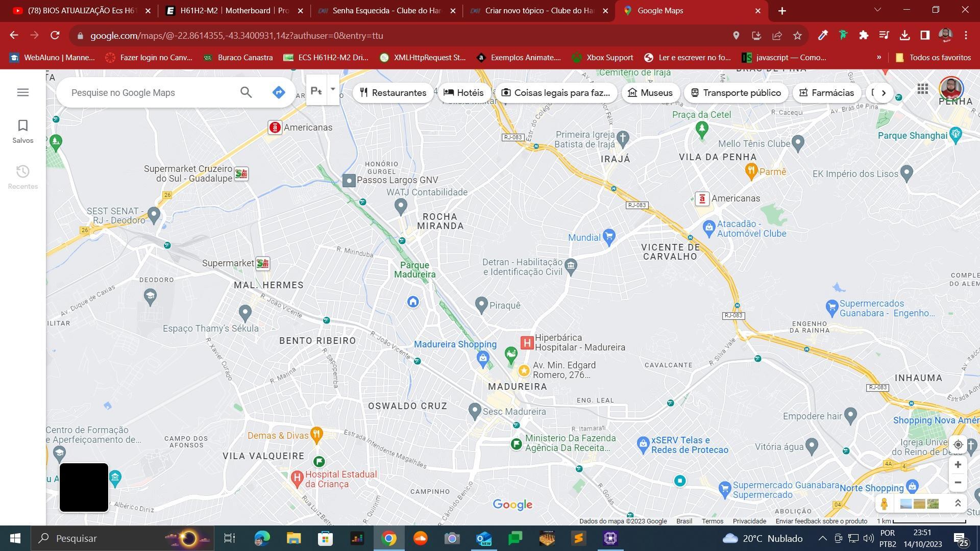Expand the map imagery options chevron
Viewport: 980px width, 551px height.
coord(958,504)
